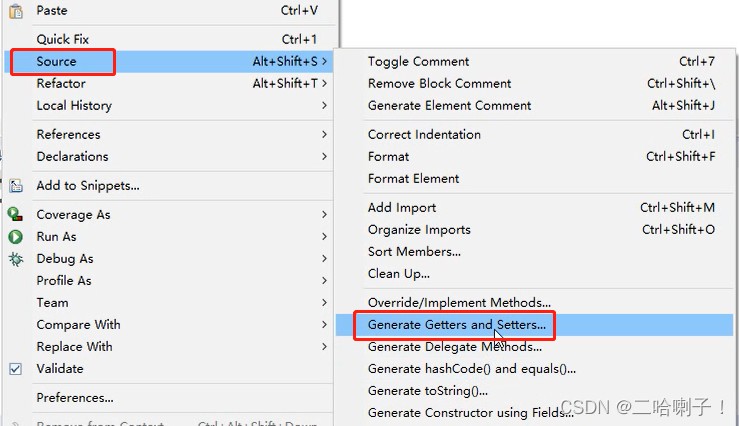Open Preferences from the context menu

pos(75,398)
